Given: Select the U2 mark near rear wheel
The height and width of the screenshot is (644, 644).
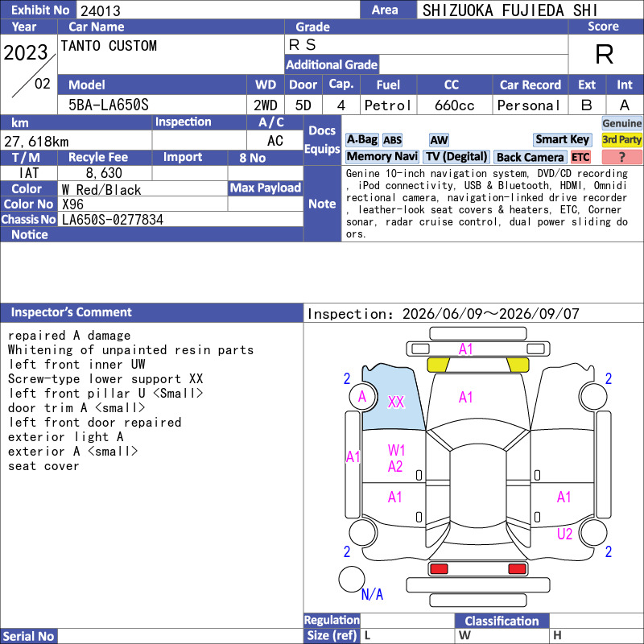Looking at the screenshot, I should pyautogui.click(x=565, y=534).
